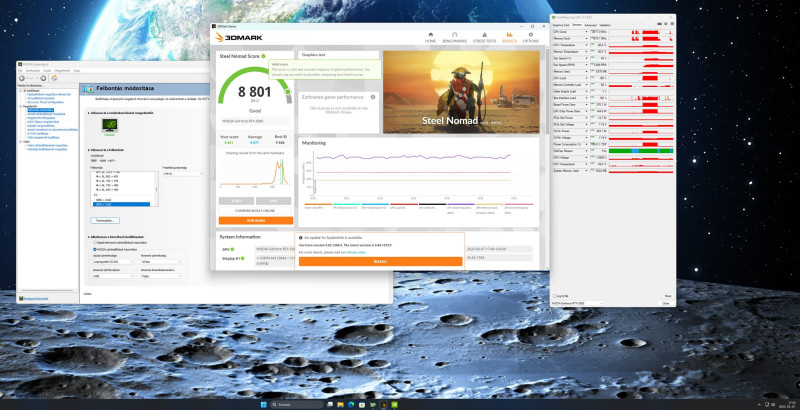Open File Explorer from the taskbar
The image size is (800, 410).
(340, 405)
